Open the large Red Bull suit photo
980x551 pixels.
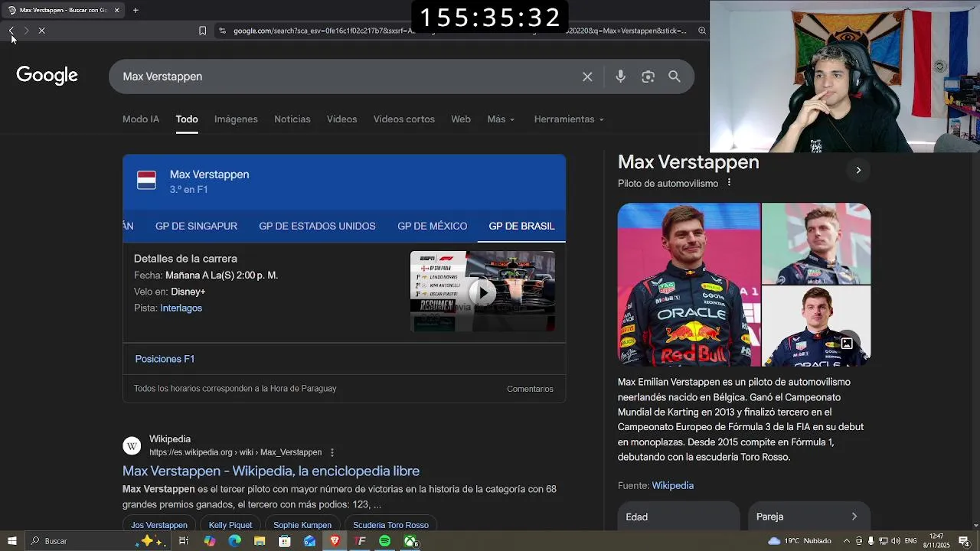(x=689, y=285)
